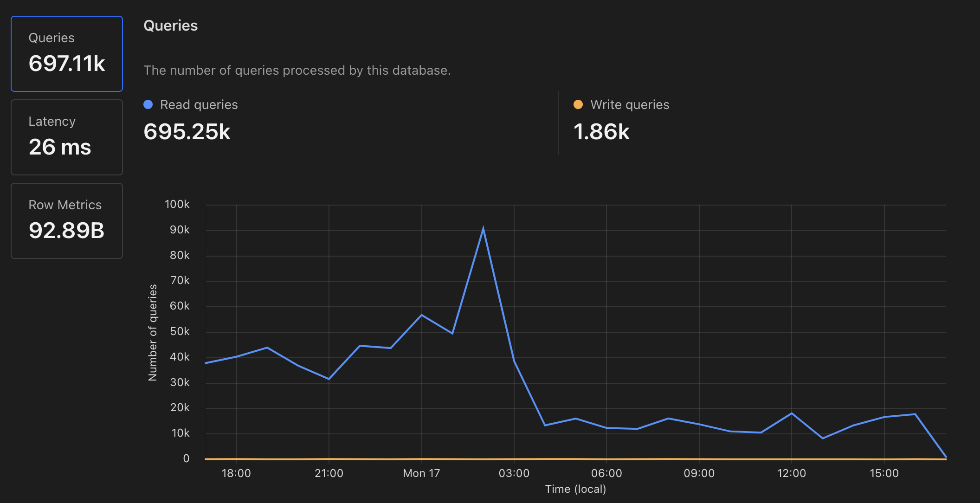Click the 100k y-axis label
This screenshot has height=503, width=980.
(177, 204)
